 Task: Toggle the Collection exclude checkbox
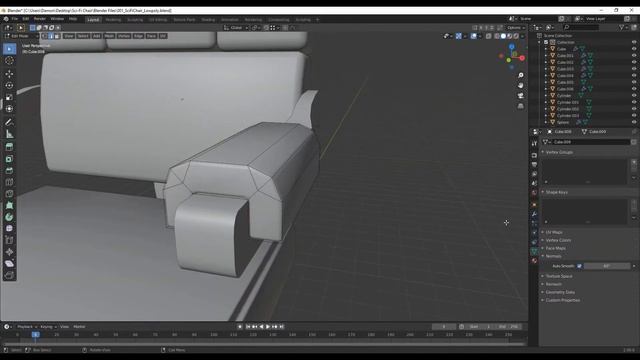[x=546, y=42]
